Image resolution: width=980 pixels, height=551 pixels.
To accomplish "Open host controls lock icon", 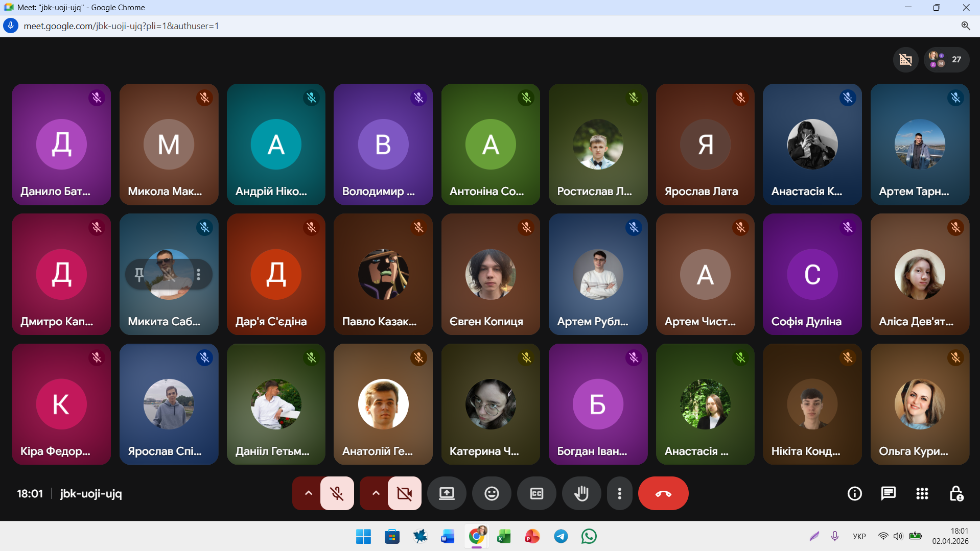I will coord(956,493).
